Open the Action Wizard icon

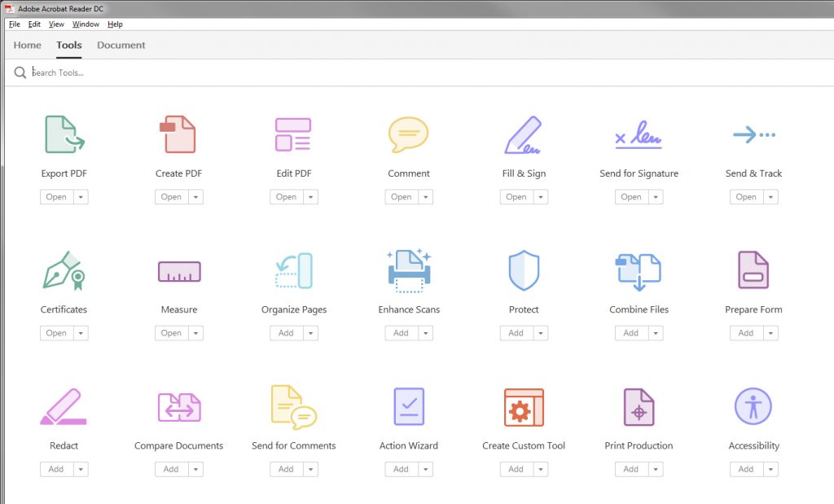[x=408, y=406]
